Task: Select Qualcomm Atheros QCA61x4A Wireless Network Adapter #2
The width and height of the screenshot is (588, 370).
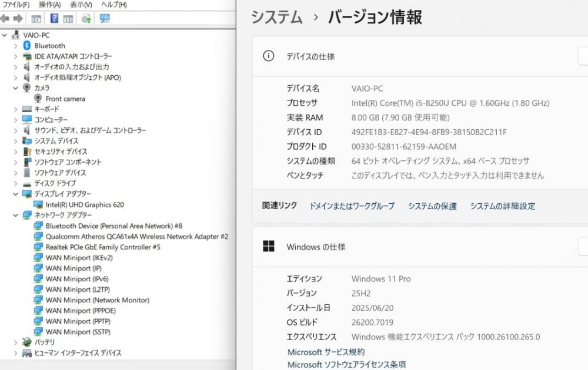Action: (x=137, y=237)
